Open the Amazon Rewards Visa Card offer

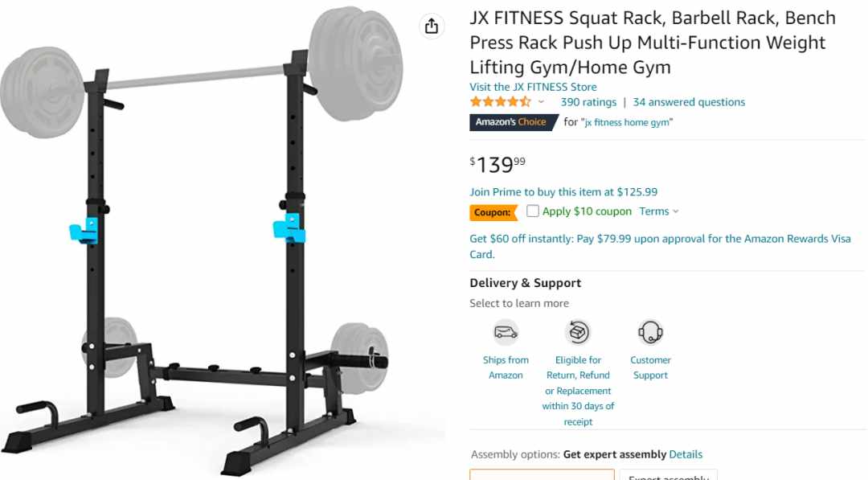point(660,246)
